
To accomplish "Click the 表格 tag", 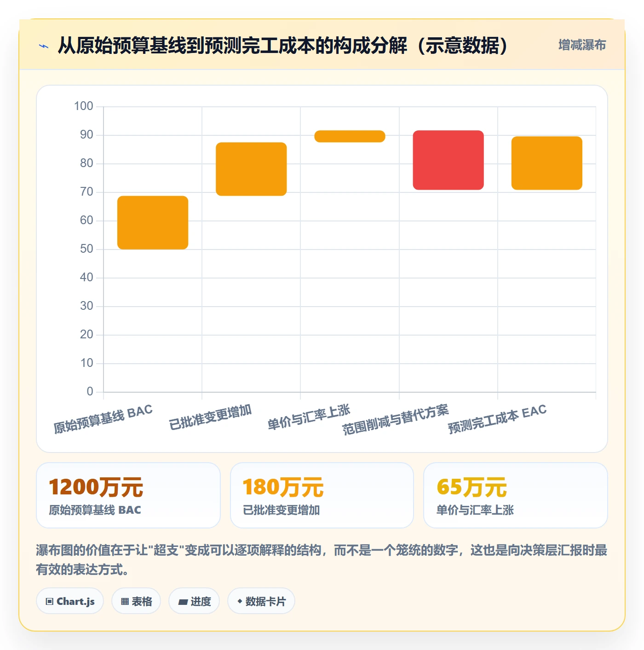I will [x=136, y=601].
